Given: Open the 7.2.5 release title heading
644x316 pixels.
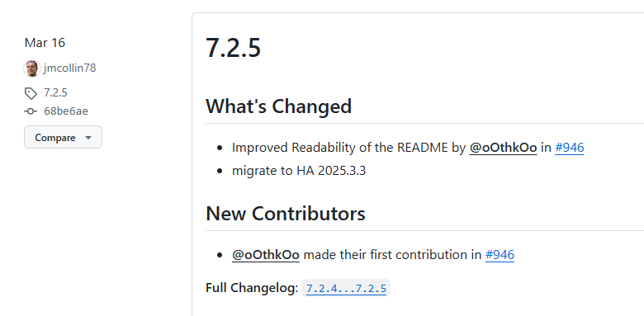Looking at the screenshot, I should 233,48.
